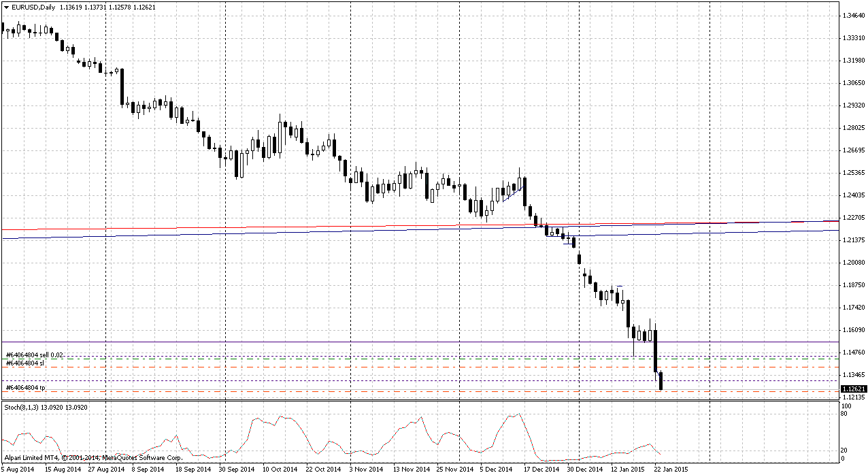Screen dimensions: 868x475
Task: Click the 100 level on Stochastic scale
Action: coord(847,406)
